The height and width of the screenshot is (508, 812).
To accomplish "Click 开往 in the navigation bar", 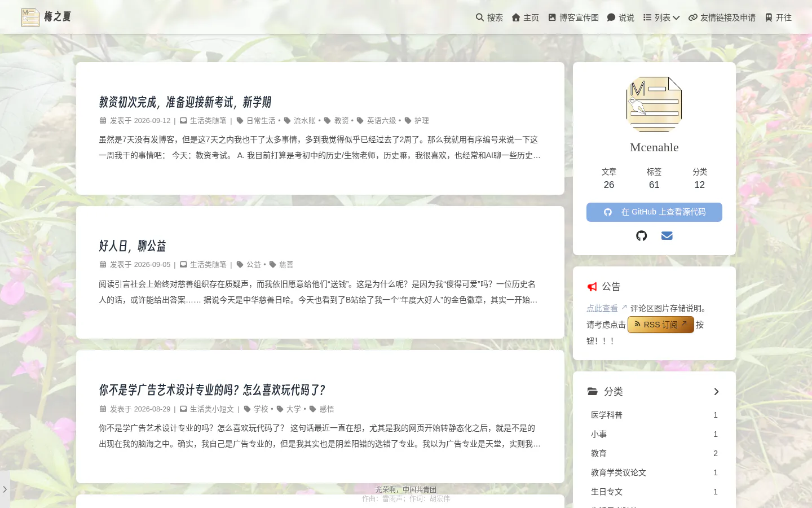I will tap(778, 17).
